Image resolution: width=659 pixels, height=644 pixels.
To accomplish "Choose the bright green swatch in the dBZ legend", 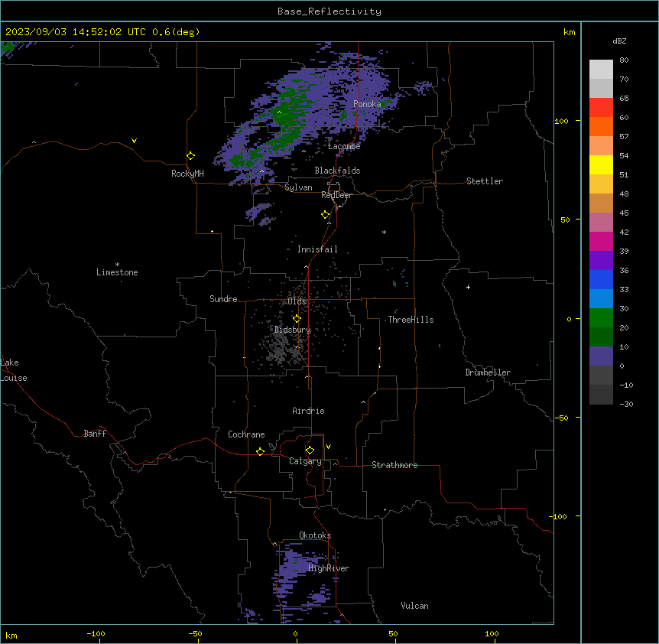I will click(x=601, y=318).
